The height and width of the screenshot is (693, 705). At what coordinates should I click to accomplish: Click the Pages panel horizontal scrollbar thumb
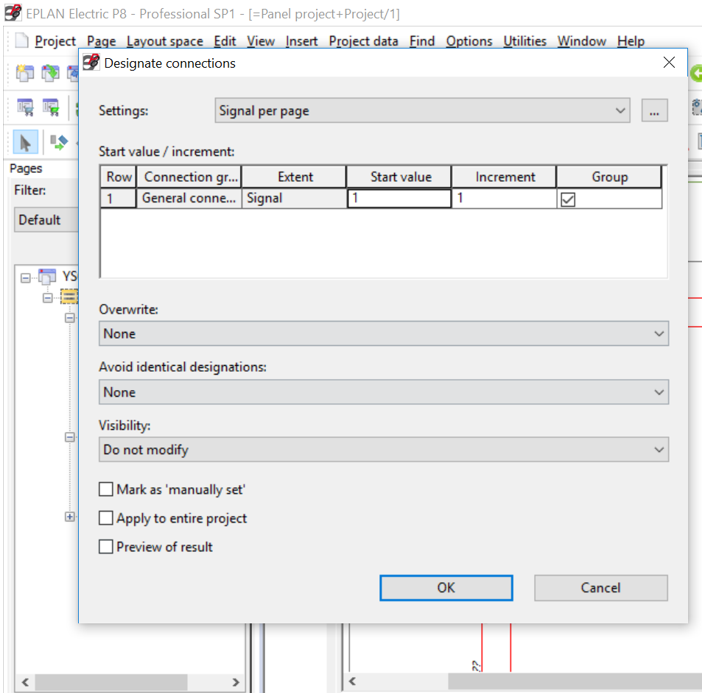coord(111,682)
